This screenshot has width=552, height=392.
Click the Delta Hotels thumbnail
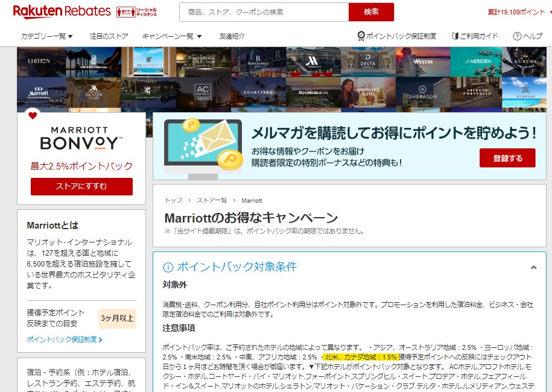pyautogui.click(x=368, y=62)
